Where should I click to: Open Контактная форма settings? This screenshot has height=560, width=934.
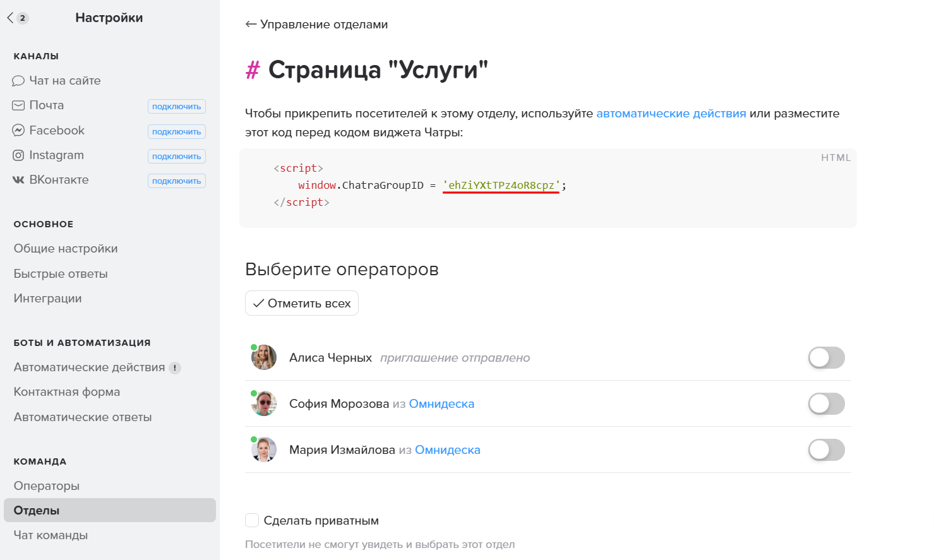click(x=67, y=392)
